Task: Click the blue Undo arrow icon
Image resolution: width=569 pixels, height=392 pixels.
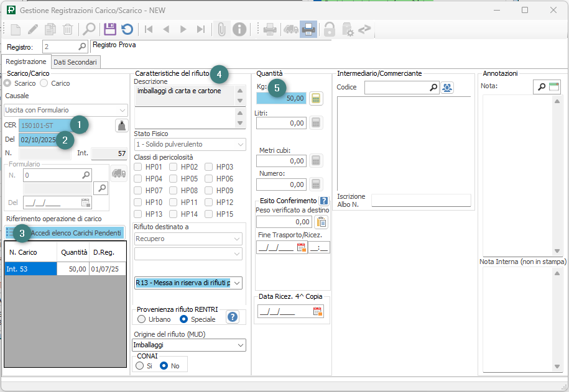Action: click(127, 29)
